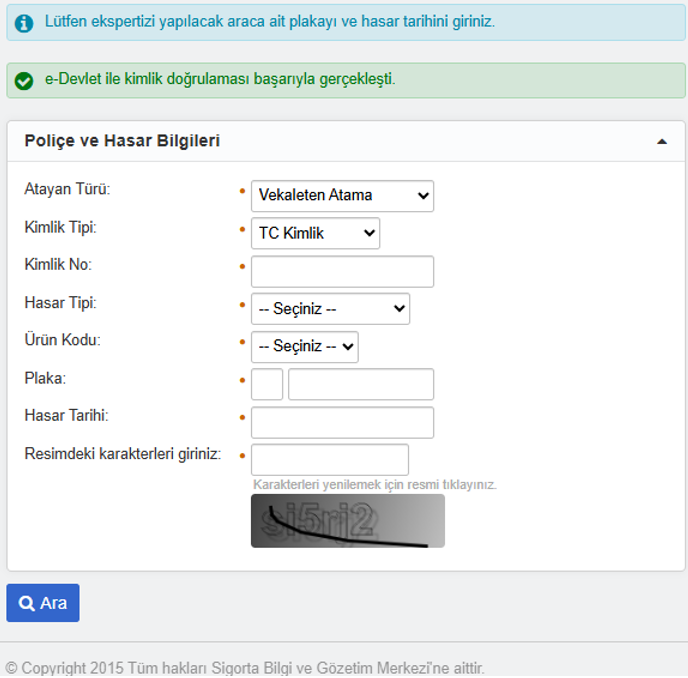688x678 pixels.
Task: Click the plaka and hasar tarihi instruction text
Action: (269, 21)
